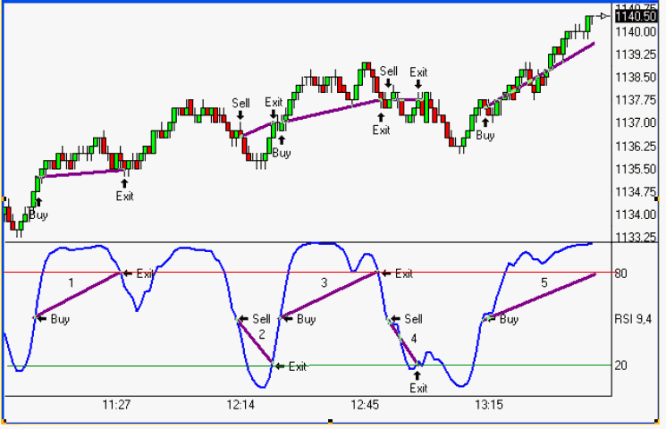
Task: Click the RSI overbought level 80 label
Action: coord(621,272)
